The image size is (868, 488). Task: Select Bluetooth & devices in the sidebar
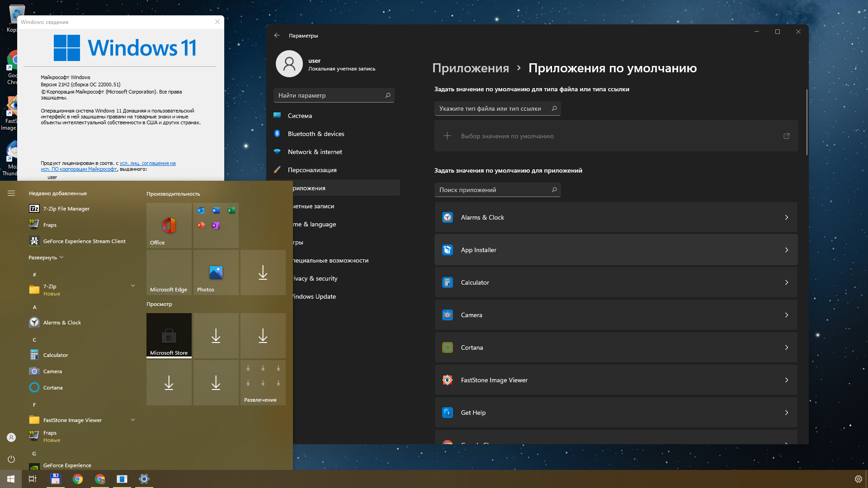[316, 134]
